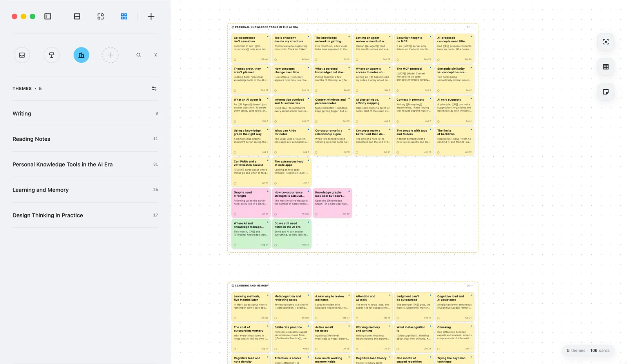Viewport: 627px width, 364px height.
Task: Open search with the magnifier icon
Action: click(x=138, y=55)
